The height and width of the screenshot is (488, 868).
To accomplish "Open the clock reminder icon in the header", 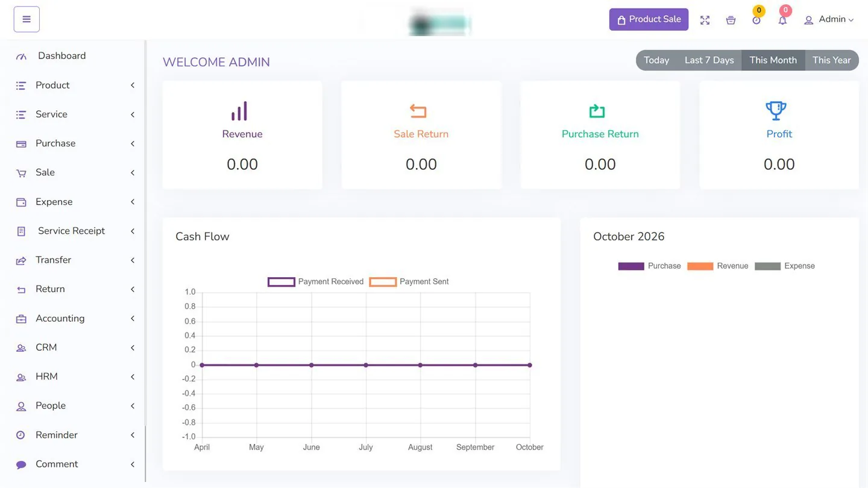I will coord(756,20).
